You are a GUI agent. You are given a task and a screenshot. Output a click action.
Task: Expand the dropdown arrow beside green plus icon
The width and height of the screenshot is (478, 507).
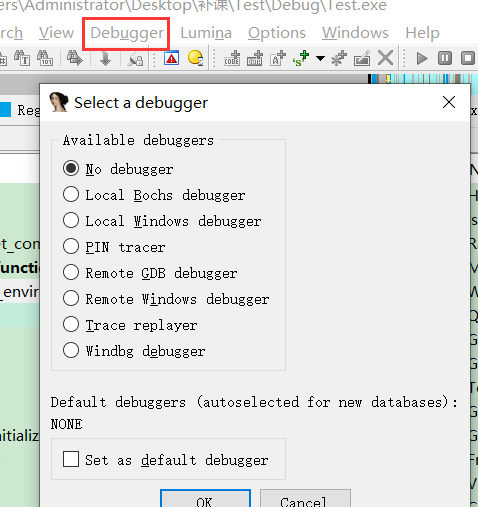(320, 59)
